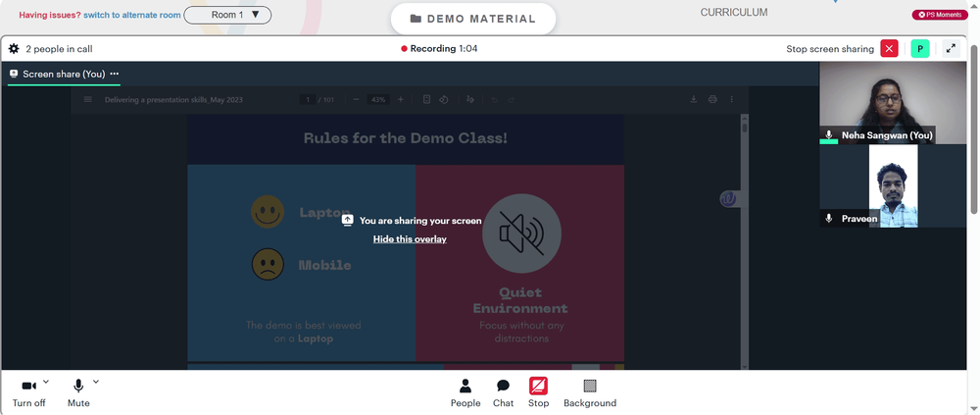This screenshot has width=980, height=415.
Task: Click the red stop screen sharing X
Action: click(890, 49)
